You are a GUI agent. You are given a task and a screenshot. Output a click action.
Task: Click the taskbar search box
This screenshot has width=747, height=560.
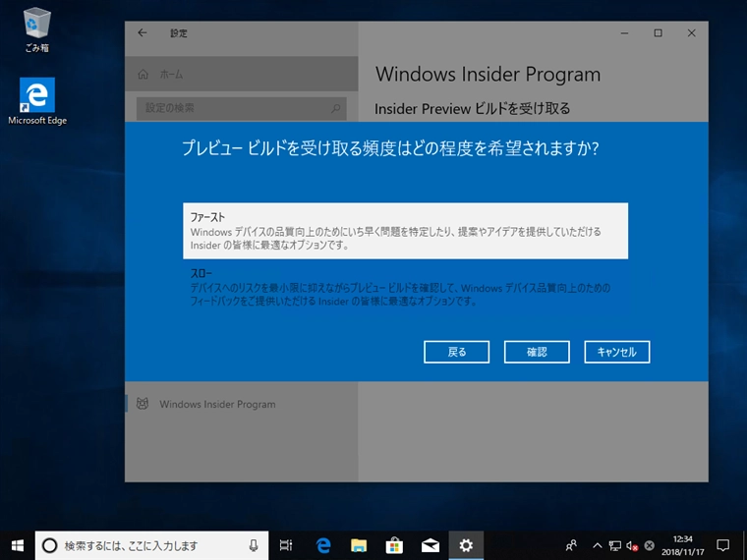click(x=151, y=545)
